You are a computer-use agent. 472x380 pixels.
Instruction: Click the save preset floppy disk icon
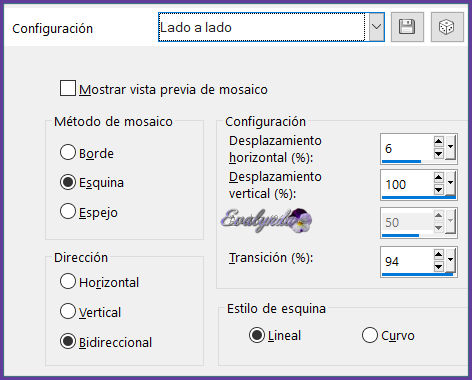(x=407, y=27)
